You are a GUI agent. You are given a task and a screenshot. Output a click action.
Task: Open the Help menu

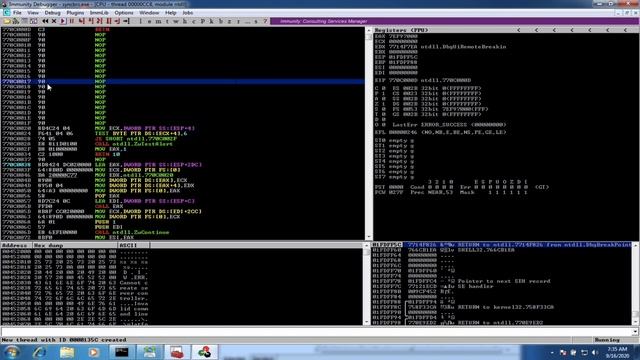point(171,13)
